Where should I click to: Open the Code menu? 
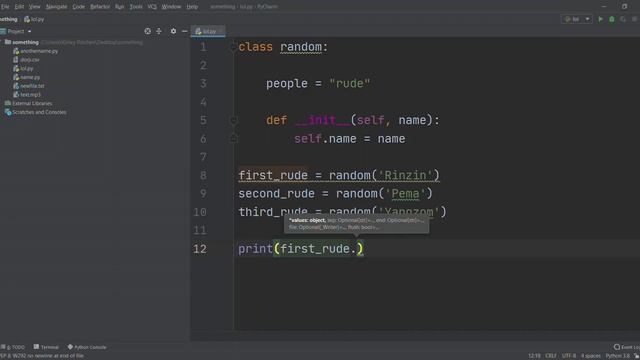pos(78,7)
